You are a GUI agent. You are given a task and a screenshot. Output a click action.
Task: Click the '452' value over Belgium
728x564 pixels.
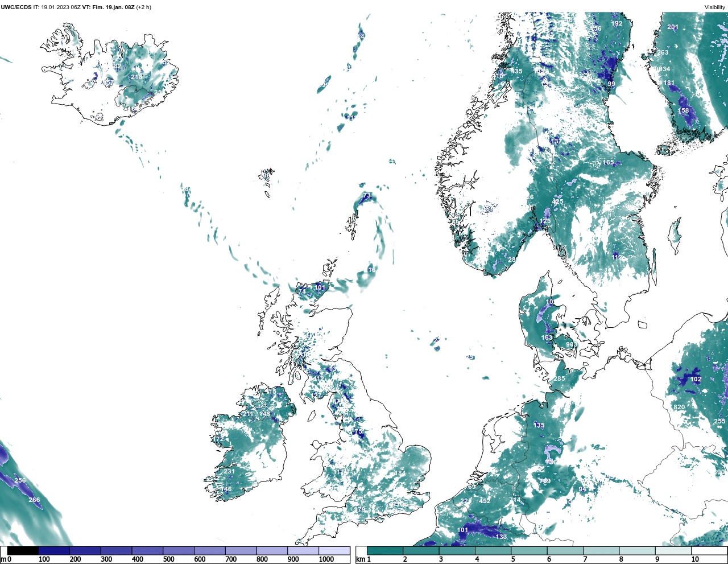(x=485, y=501)
